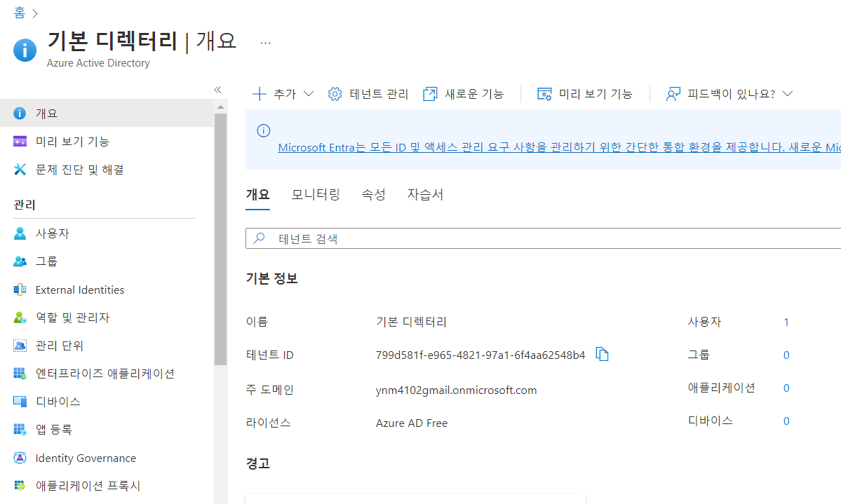The height and width of the screenshot is (504, 841).
Task: Open Identity Governance in the sidebar
Action: click(107, 458)
